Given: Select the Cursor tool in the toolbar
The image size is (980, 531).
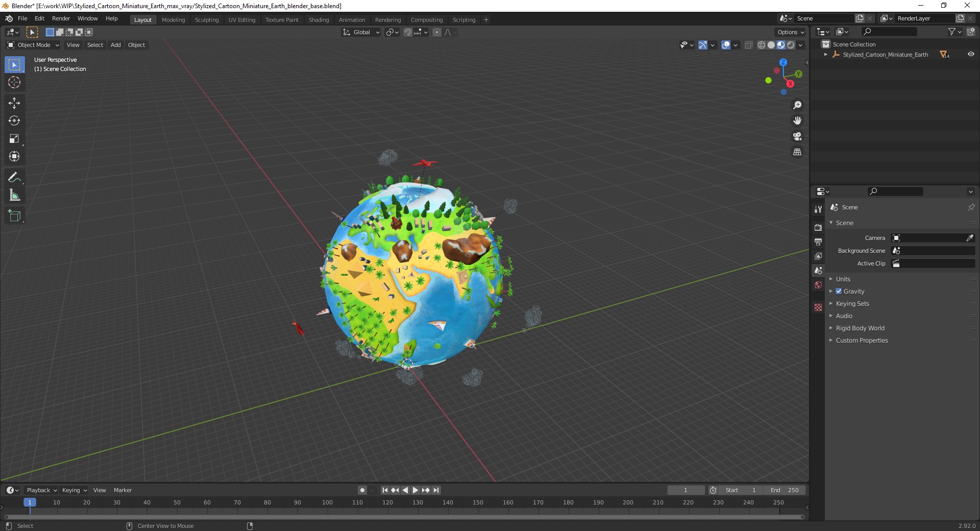Looking at the screenshot, I should 14,82.
